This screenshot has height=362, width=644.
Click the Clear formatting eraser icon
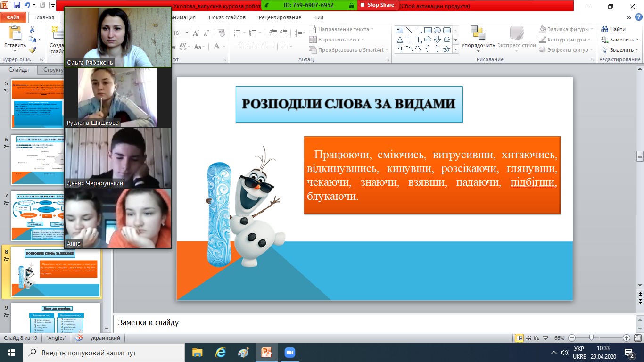222,33
